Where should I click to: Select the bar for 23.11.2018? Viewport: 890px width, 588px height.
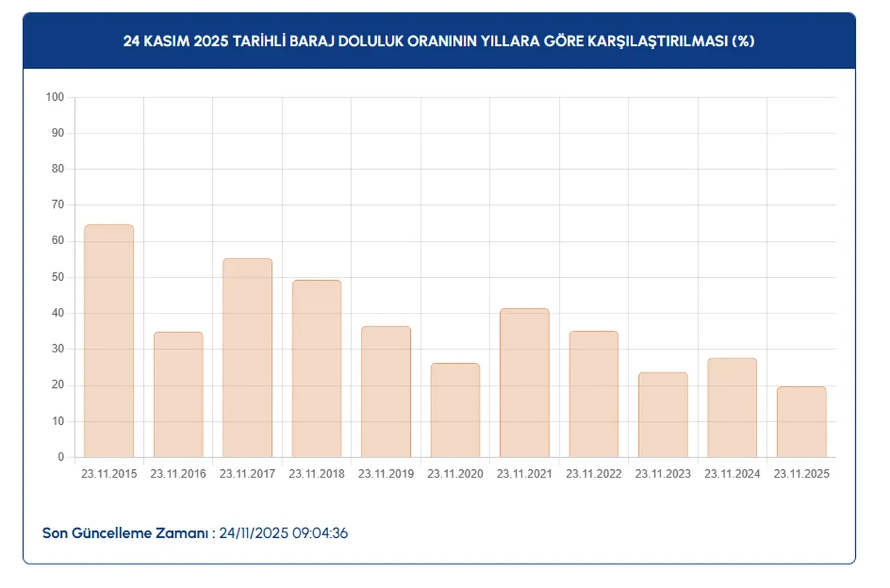[x=316, y=368]
